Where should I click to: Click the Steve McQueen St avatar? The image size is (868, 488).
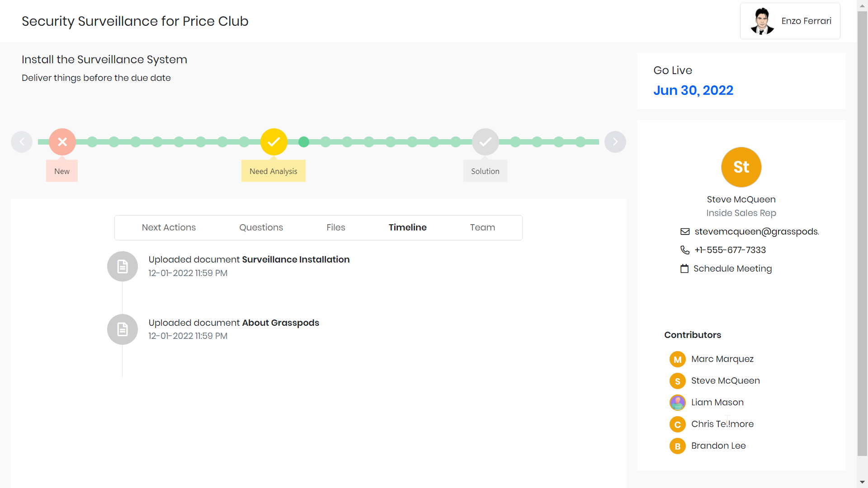[x=741, y=167]
